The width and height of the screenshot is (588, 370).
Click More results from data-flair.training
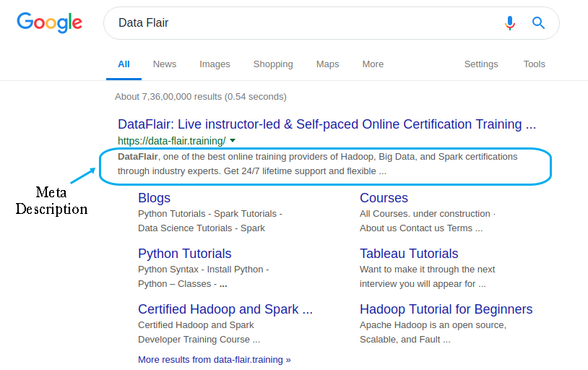pos(214,359)
